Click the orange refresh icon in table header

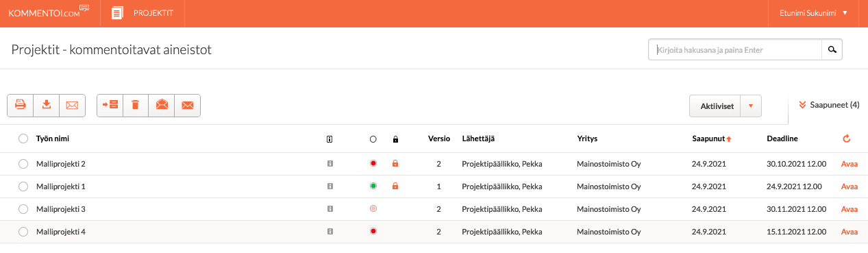847,138
